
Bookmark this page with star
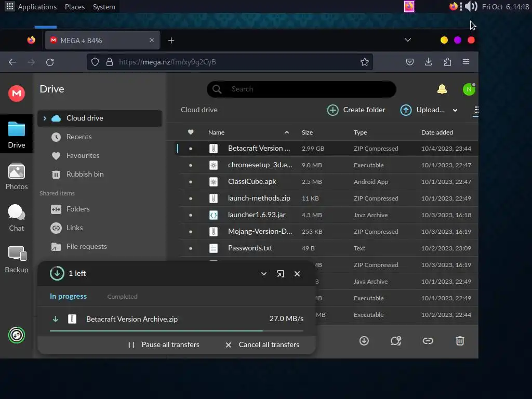point(364,62)
